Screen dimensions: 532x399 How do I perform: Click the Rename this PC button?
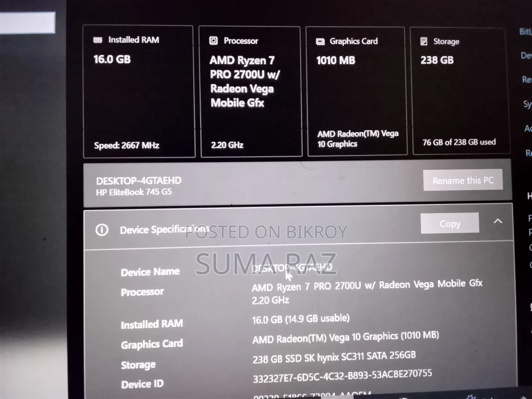[x=463, y=180]
